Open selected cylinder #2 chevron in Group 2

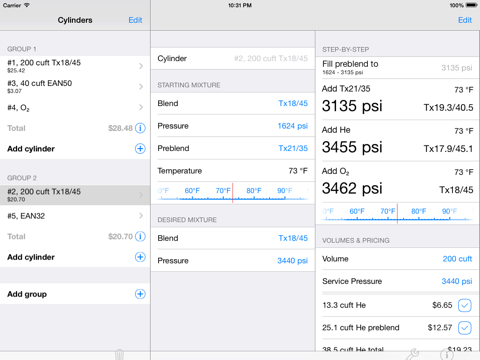click(x=141, y=195)
